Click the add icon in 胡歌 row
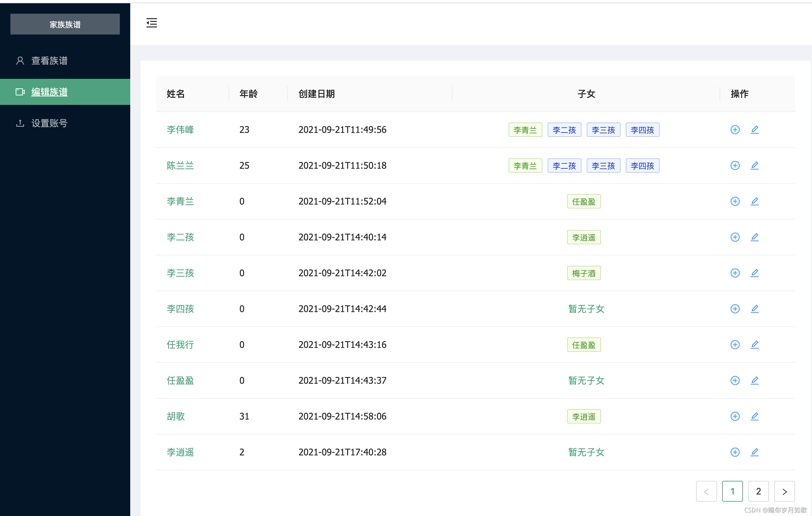 tap(735, 416)
